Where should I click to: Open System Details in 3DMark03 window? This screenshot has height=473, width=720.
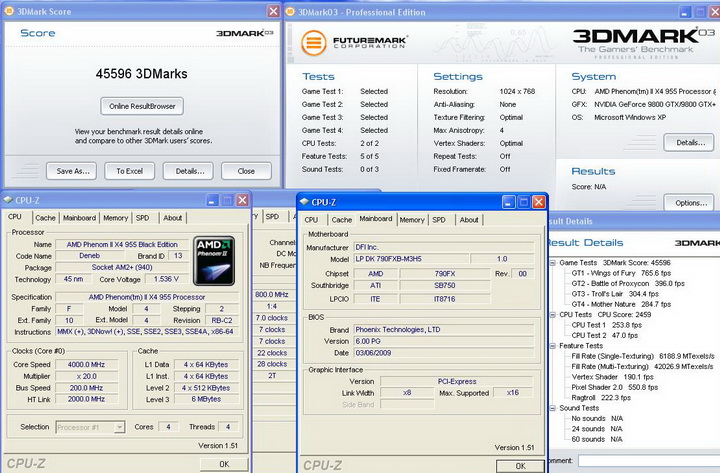coord(689,142)
